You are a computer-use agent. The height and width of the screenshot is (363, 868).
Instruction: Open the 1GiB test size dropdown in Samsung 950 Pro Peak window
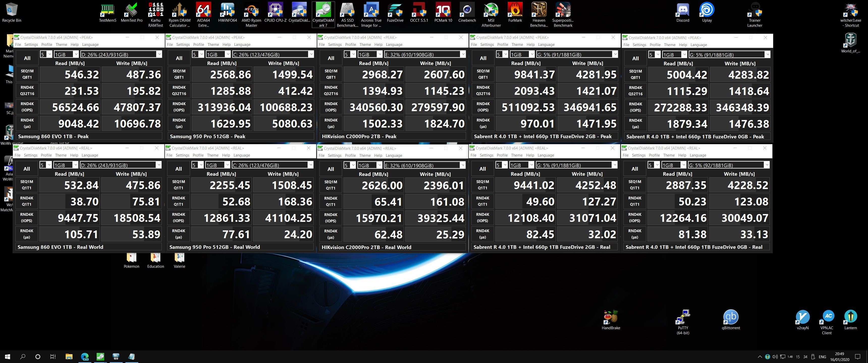tap(218, 54)
